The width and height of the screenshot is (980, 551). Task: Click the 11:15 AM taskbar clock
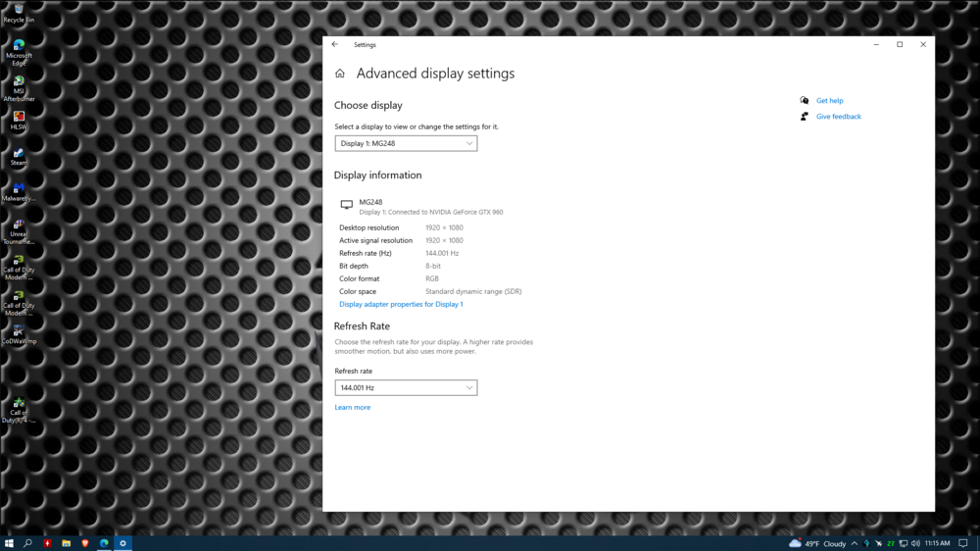[937, 543]
